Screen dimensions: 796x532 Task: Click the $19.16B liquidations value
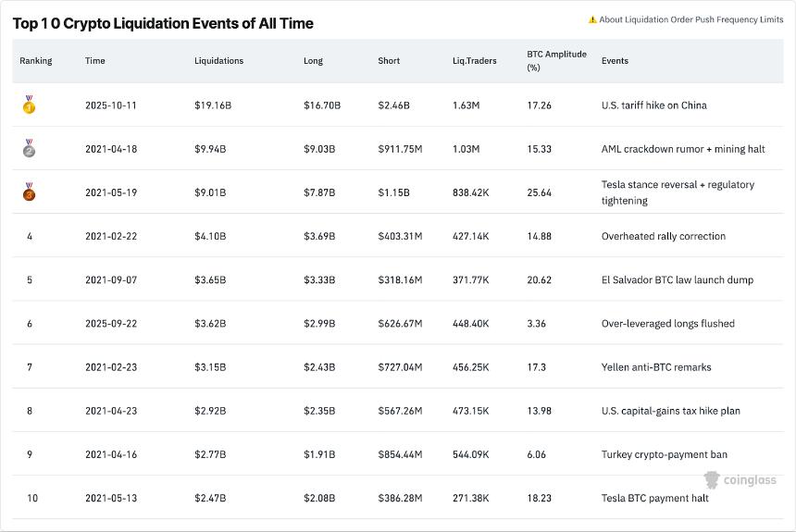[x=213, y=105]
